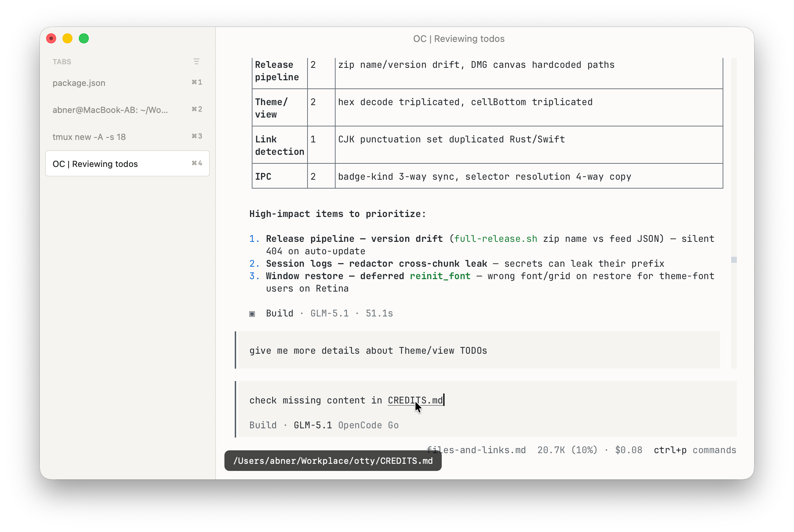Close the window with the red button
Image resolution: width=794 pixels, height=532 pixels.
click(x=51, y=38)
